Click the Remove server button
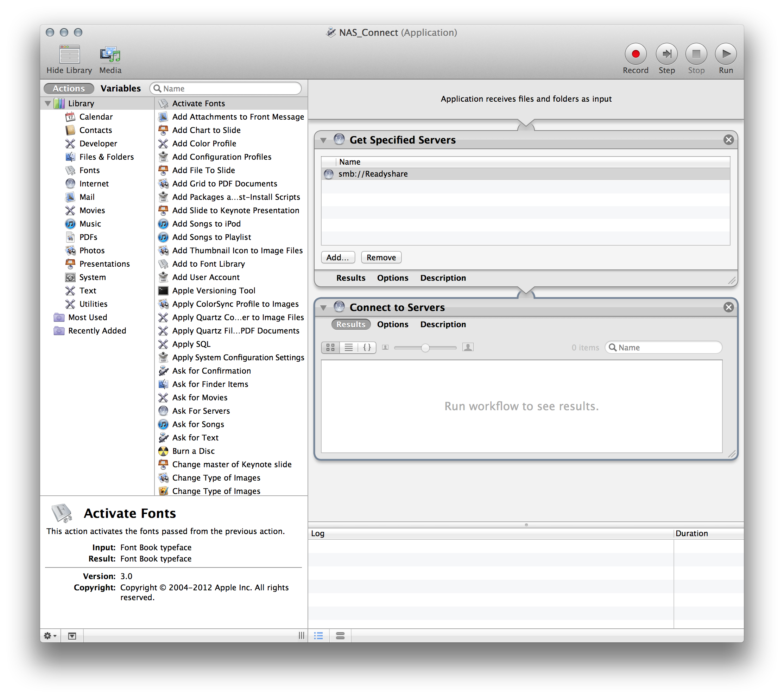784x698 pixels. pos(381,257)
